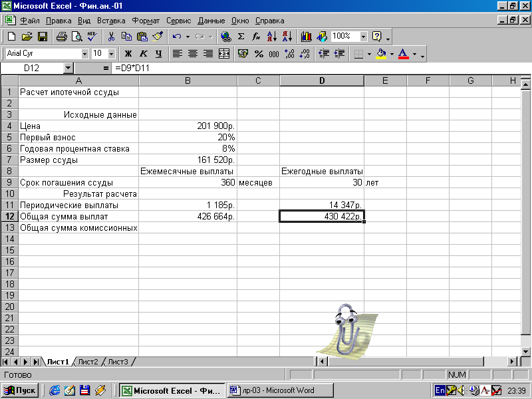Sort ascending with the A-Z icon
The height and width of the screenshot is (399, 532).
tap(272, 37)
